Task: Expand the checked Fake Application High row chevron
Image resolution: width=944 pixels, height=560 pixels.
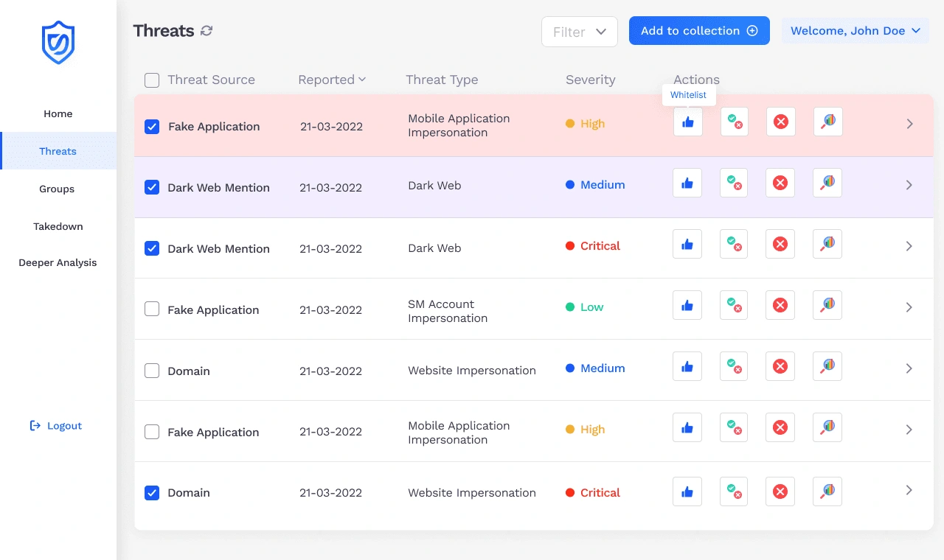Action: point(910,124)
